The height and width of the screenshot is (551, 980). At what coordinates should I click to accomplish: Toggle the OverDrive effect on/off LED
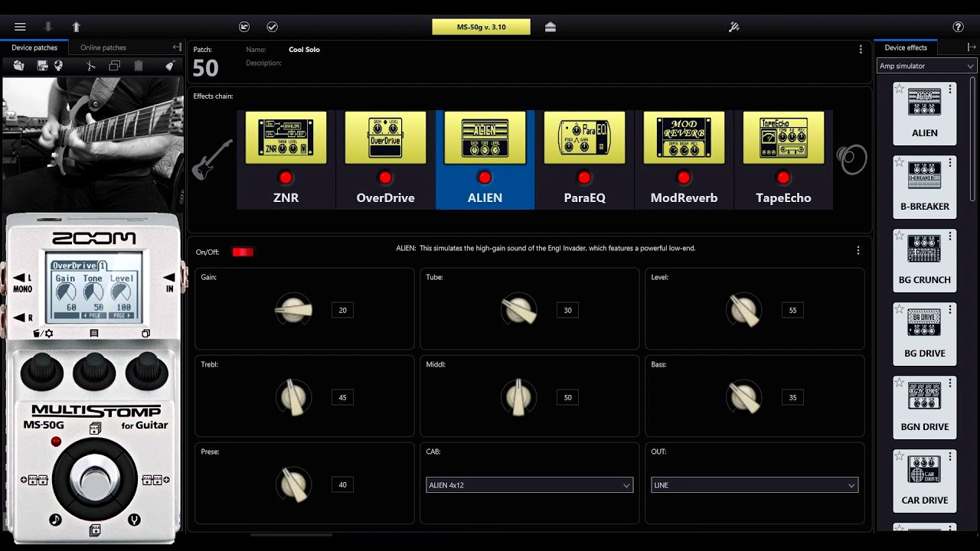385,178
